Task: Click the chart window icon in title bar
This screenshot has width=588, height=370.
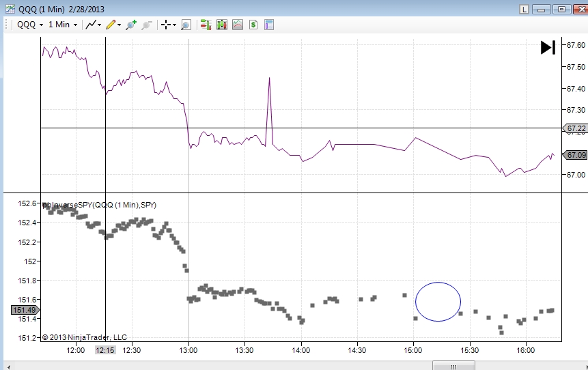Action: (10, 9)
